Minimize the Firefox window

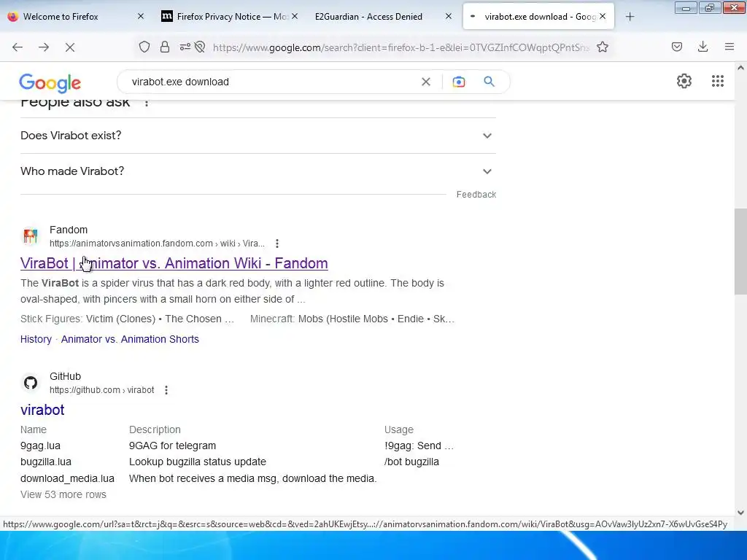[x=686, y=8]
